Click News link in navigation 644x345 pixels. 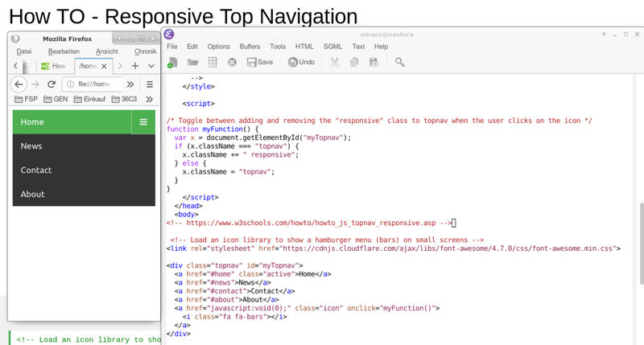point(84,146)
